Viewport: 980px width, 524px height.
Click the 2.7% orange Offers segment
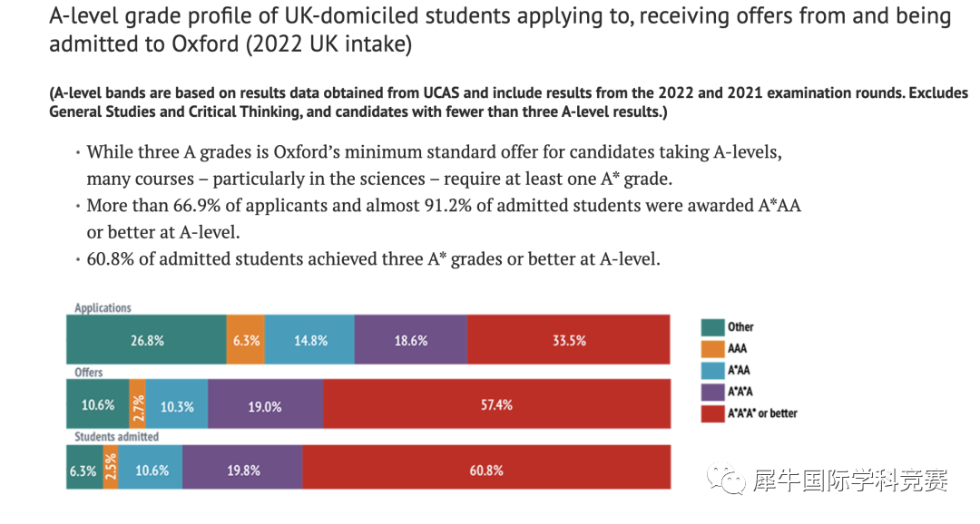(x=138, y=404)
